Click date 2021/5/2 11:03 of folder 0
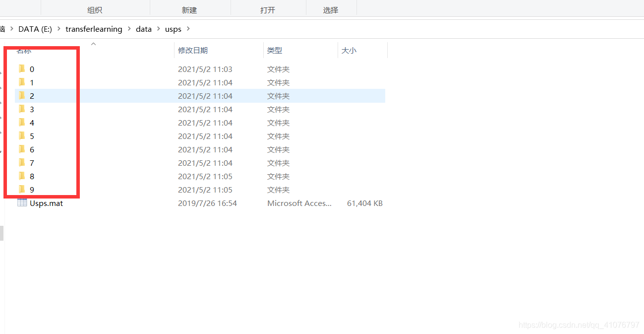644x334 pixels. coord(205,69)
